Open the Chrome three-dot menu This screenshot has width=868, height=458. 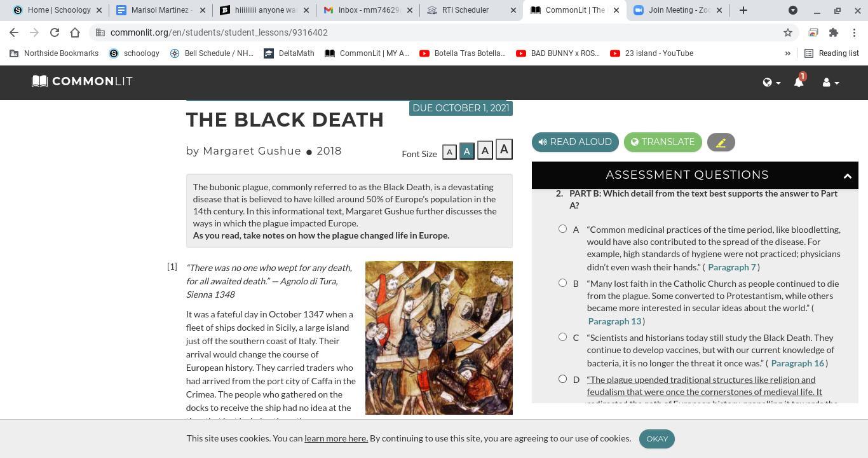point(855,32)
